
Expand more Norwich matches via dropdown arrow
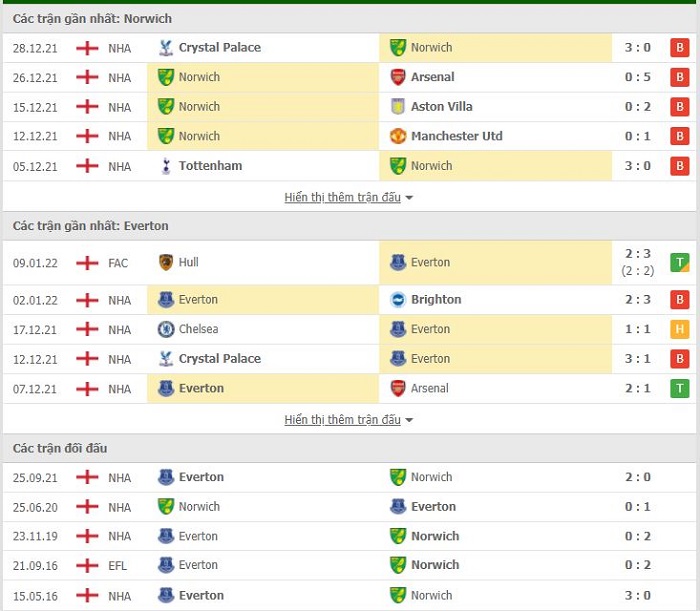[409, 198]
